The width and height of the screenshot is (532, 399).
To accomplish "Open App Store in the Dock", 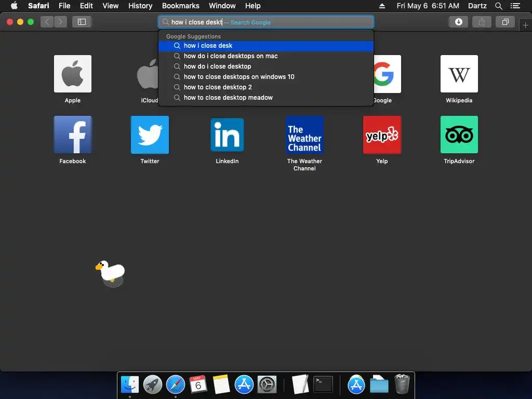I will coord(244,384).
